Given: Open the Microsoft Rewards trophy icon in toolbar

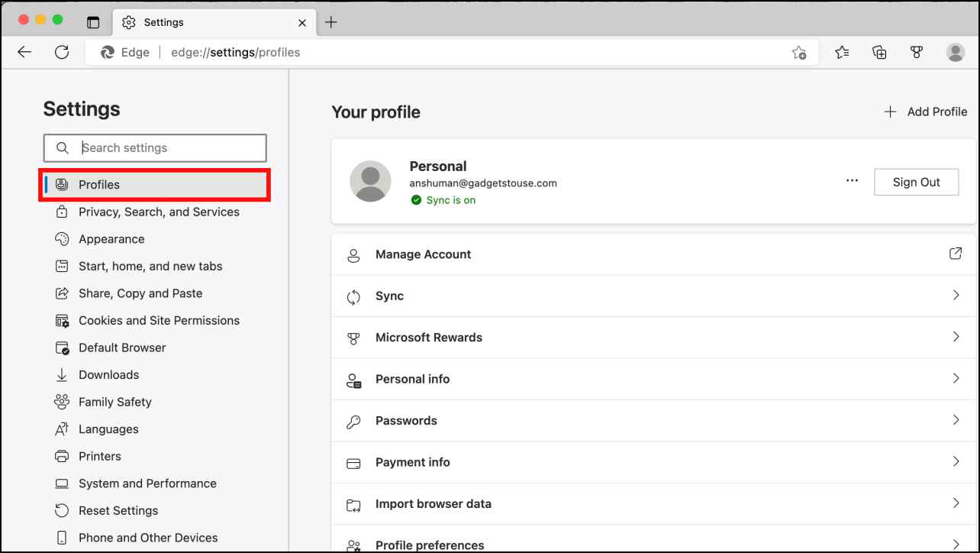Looking at the screenshot, I should point(917,52).
